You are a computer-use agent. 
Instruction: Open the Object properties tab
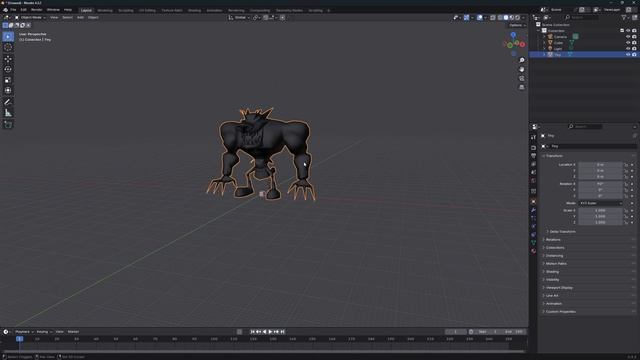(533, 202)
